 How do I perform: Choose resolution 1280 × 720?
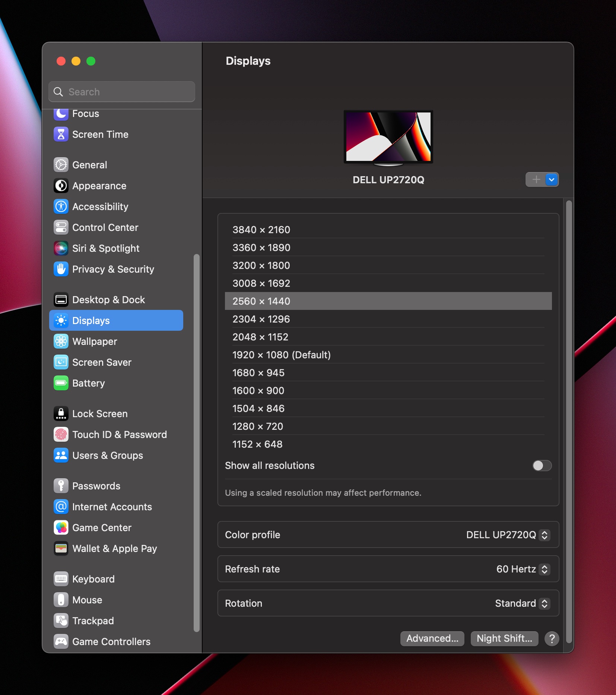pyautogui.click(x=388, y=426)
